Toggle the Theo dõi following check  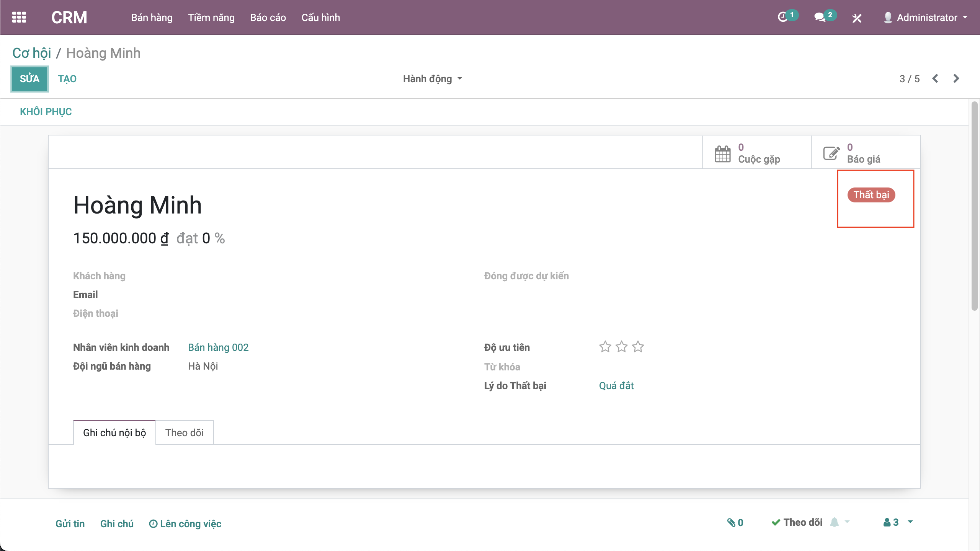(x=797, y=523)
